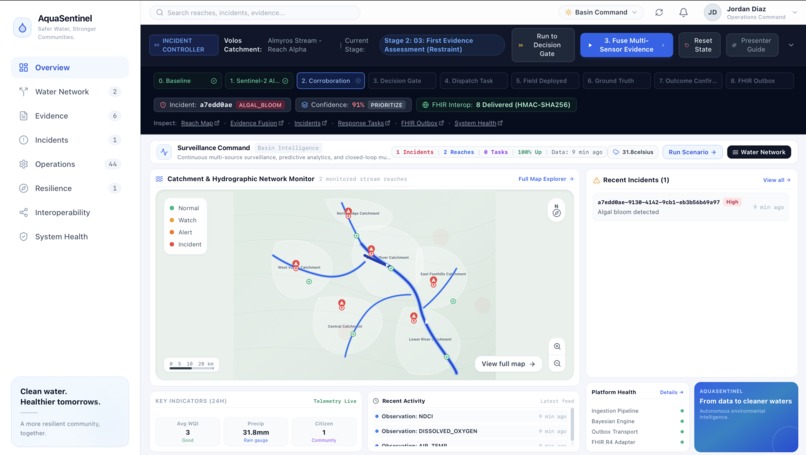Select the 3. Decision Gate stage tab
Screen dimensions: 806x455
[x=402, y=81]
